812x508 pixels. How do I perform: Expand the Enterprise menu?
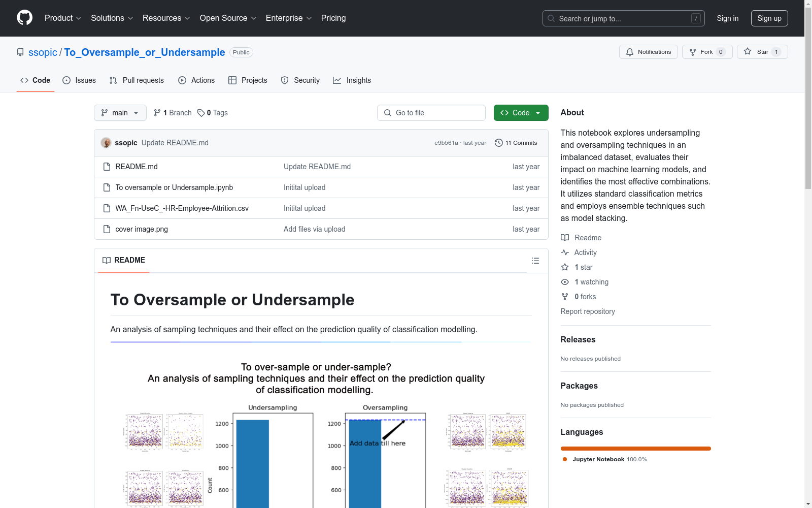click(289, 18)
